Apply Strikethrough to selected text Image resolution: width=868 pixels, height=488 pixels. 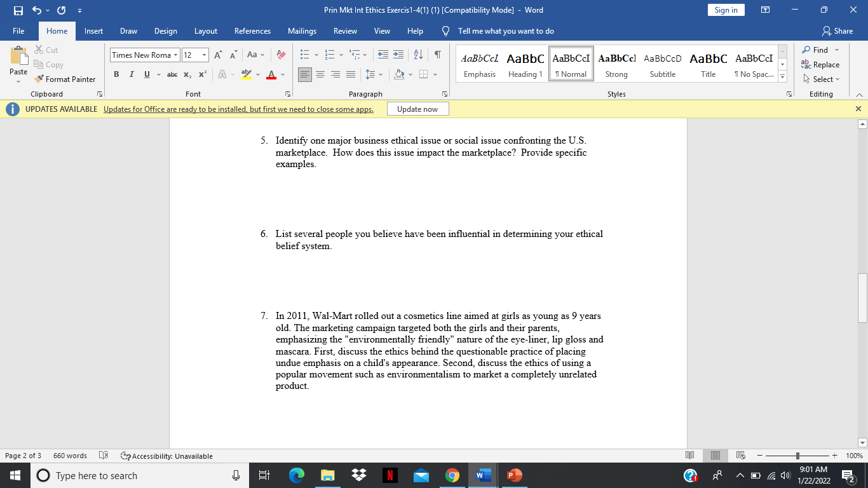coord(171,74)
